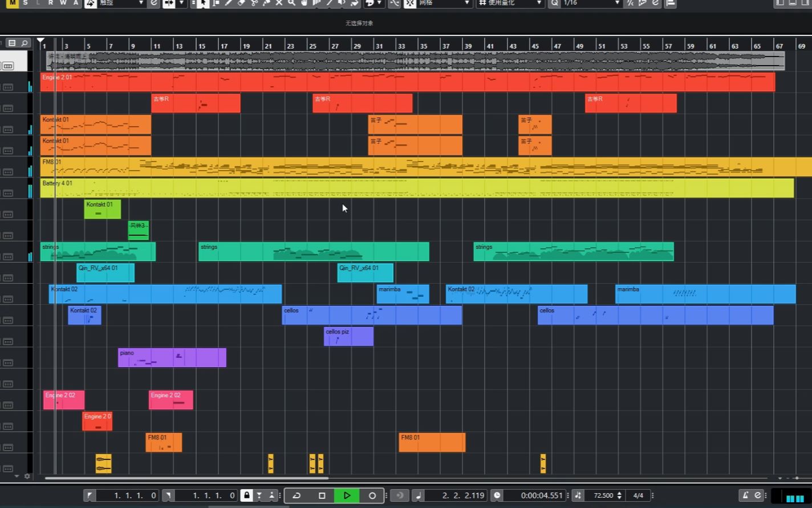Toggle the global Read (R) automation button
This screenshot has width=812, height=508.
pos(51,3)
